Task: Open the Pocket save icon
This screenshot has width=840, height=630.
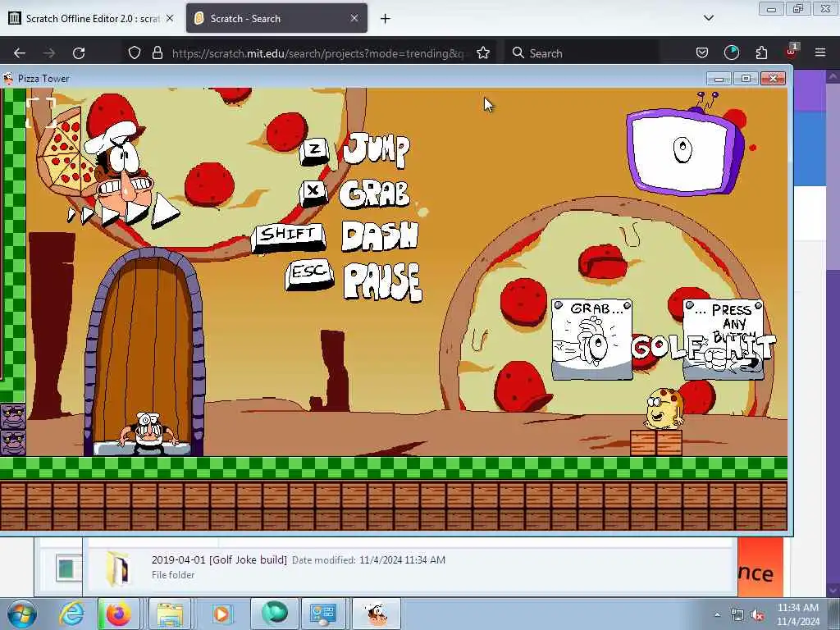Action: [702, 53]
